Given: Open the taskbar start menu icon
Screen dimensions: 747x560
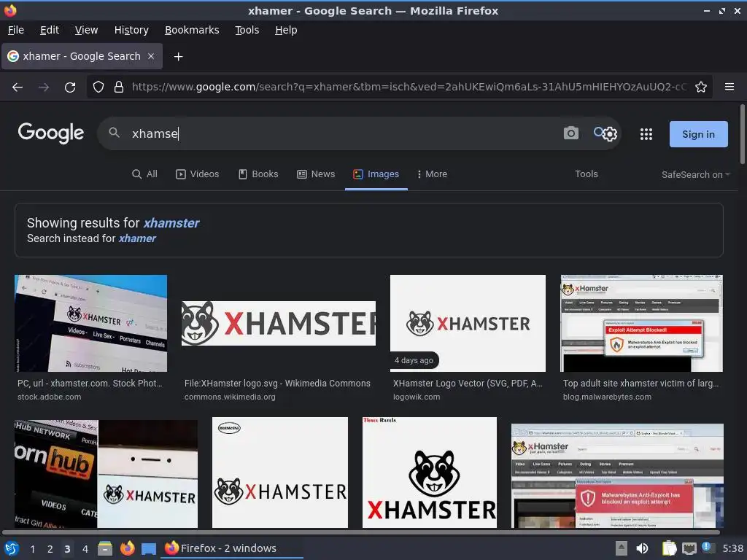Looking at the screenshot, I should click(12, 548).
